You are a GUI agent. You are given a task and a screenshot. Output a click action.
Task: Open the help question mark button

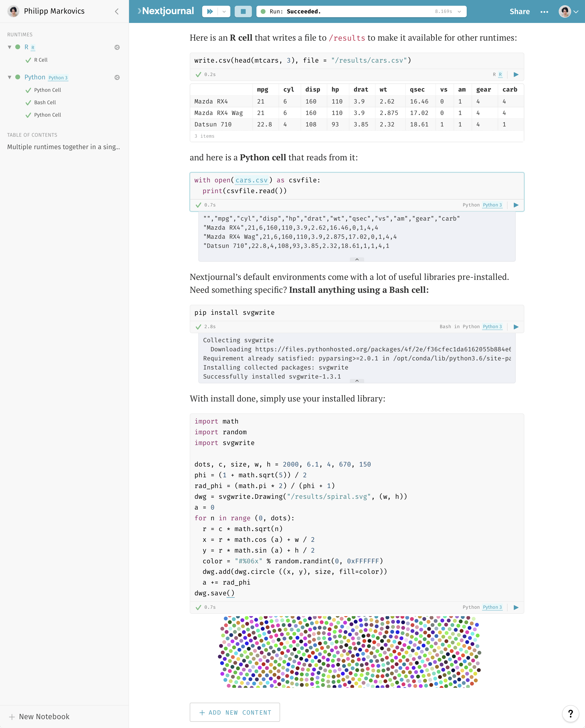pyautogui.click(x=570, y=713)
